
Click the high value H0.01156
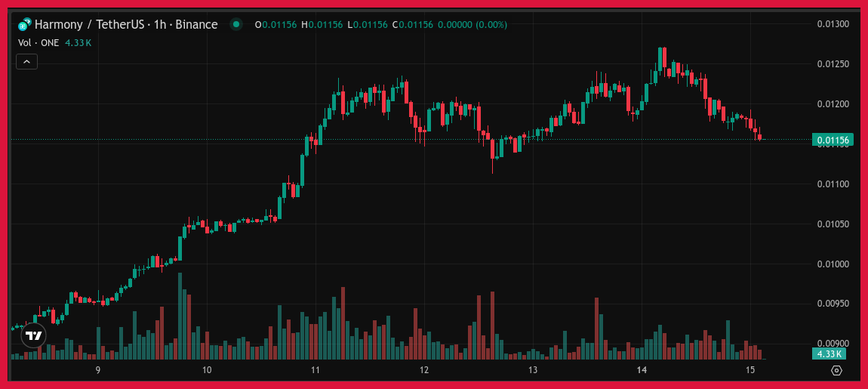tap(322, 25)
